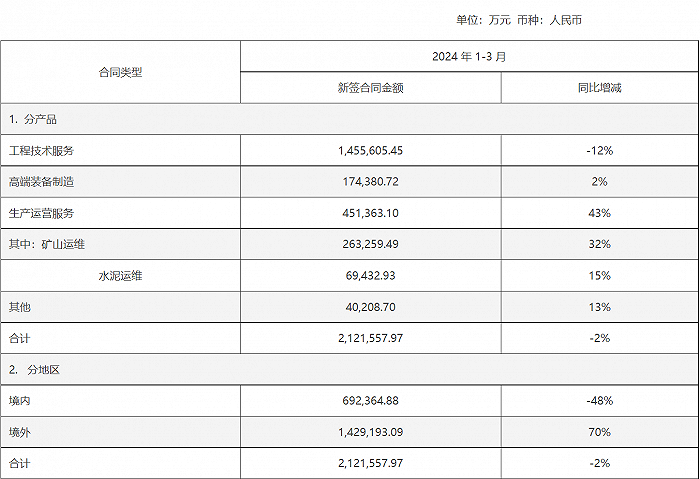Click the 生产运营服务 row label
The height and width of the screenshot is (479, 700).
pos(42,213)
